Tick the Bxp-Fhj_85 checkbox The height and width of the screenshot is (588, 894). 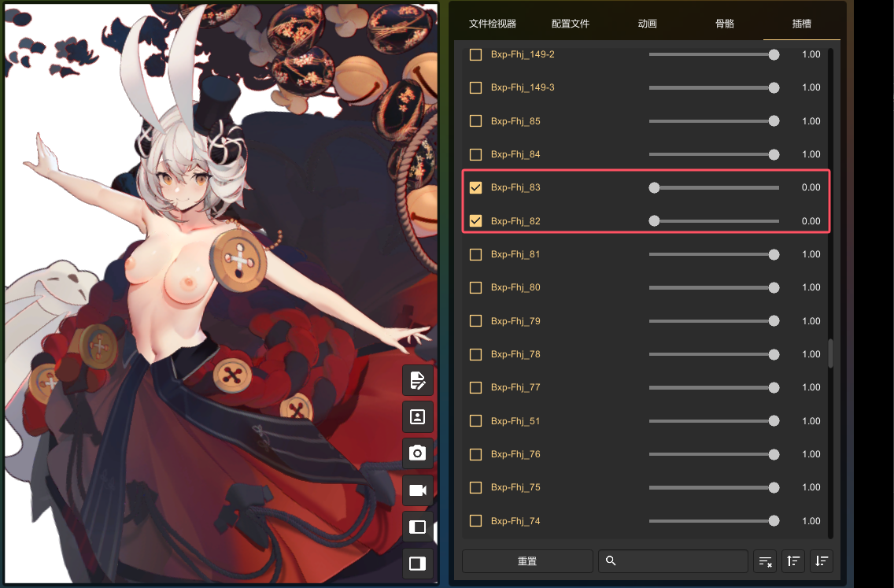point(475,121)
